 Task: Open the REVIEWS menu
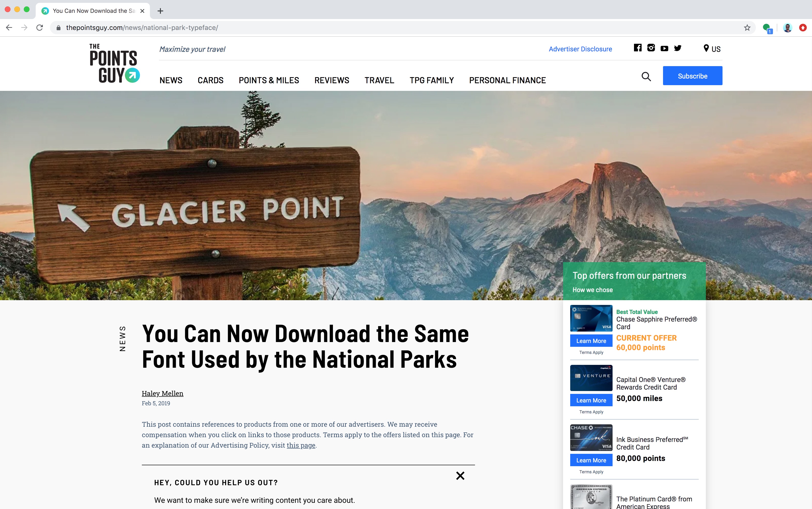tap(332, 80)
